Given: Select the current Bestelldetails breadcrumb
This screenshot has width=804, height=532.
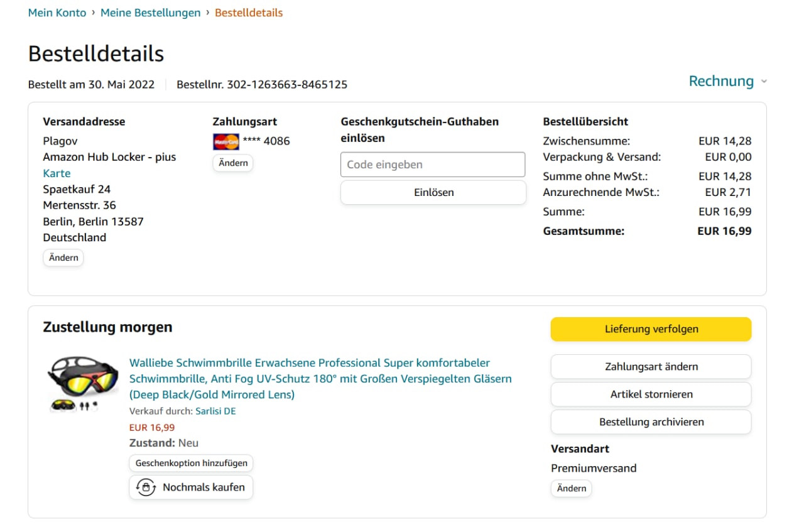Looking at the screenshot, I should 249,13.
